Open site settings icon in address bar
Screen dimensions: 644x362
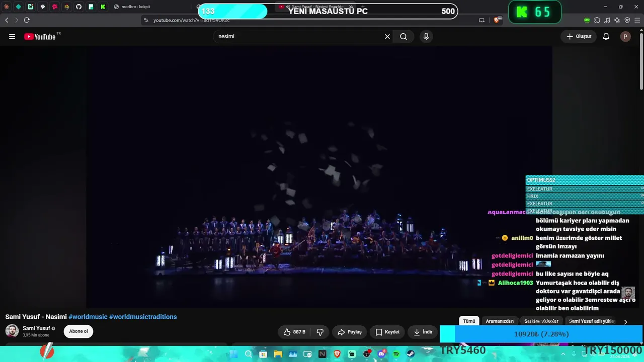pyautogui.click(x=146, y=20)
